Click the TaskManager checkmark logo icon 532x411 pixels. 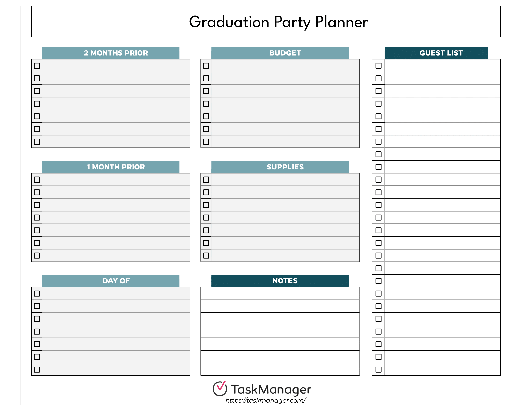click(x=220, y=389)
